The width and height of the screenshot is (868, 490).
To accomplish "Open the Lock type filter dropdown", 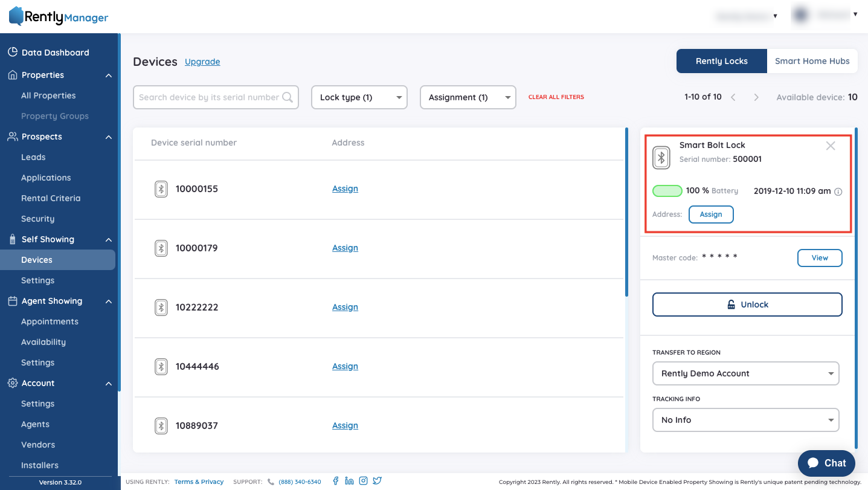I will (359, 97).
